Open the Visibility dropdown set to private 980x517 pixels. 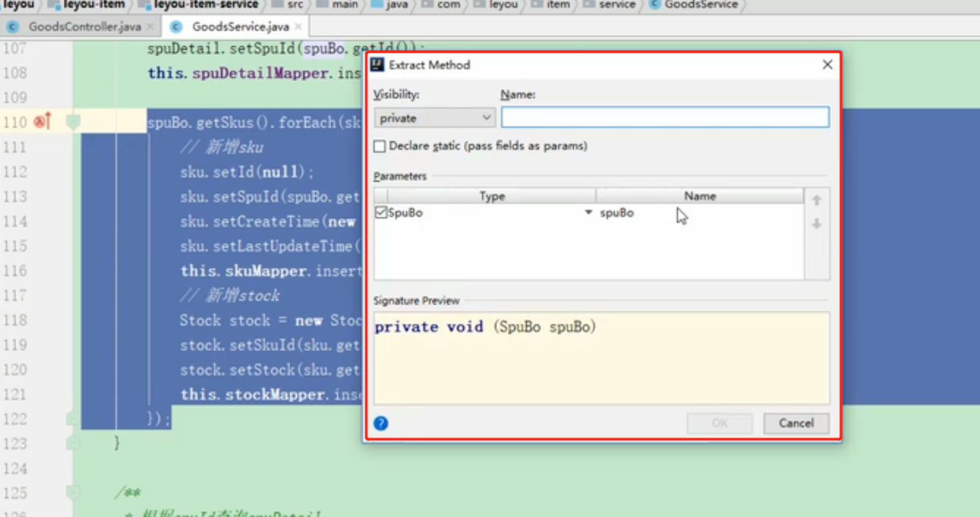(x=434, y=118)
